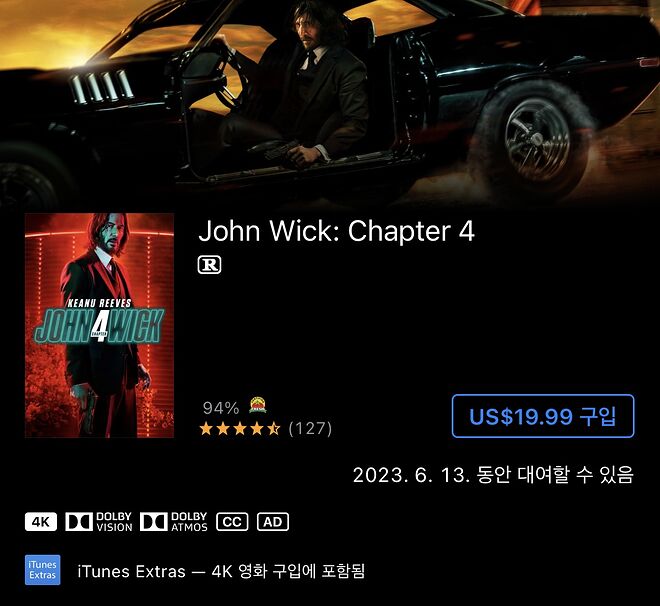
Task: Click the Dolby Vision badge
Action: click(99, 522)
